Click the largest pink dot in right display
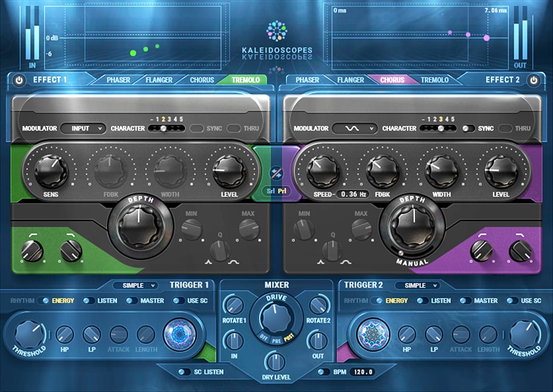This screenshot has height=392, width=553. (x=487, y=38)
